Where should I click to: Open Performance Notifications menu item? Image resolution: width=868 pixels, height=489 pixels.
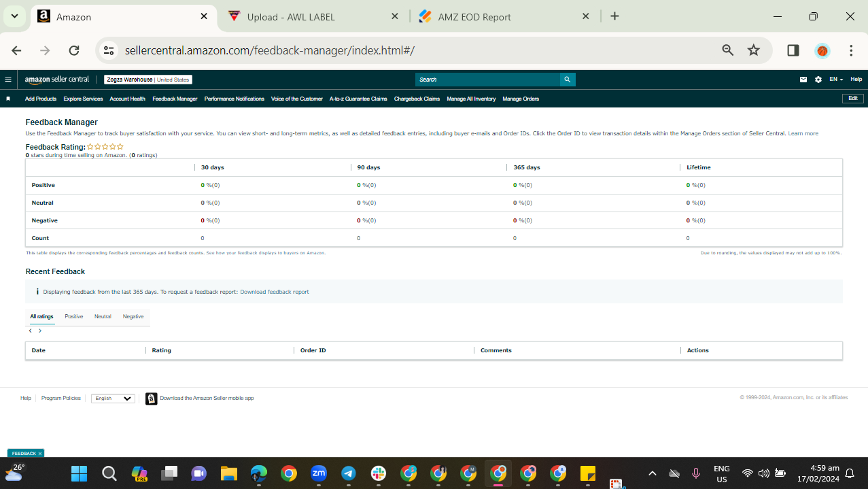tap(235, 99)
